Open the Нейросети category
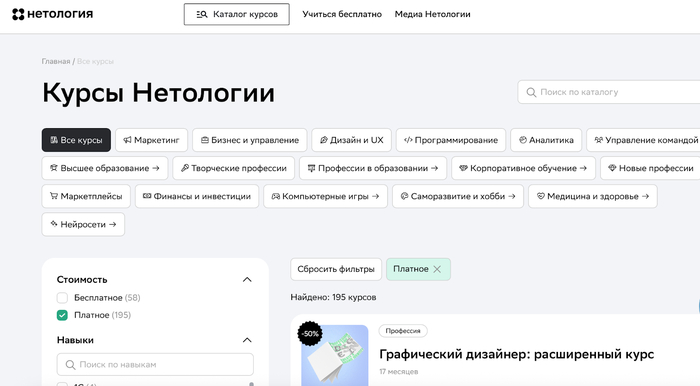 (83, 224)
